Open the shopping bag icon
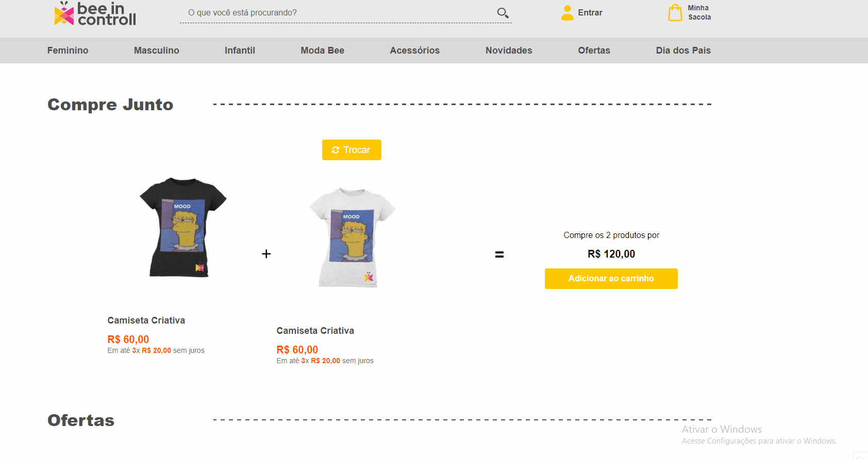868x459 pixels. tap(675, 13)
